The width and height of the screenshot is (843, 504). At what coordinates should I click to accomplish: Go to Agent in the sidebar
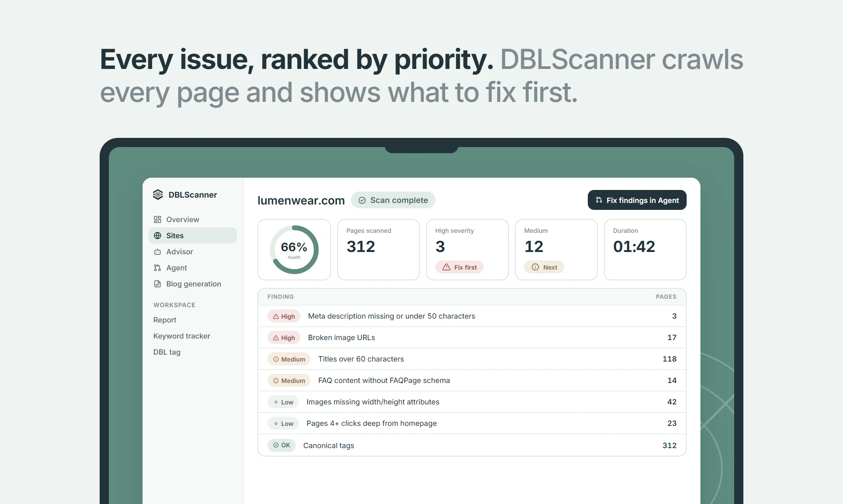point(193,268)
